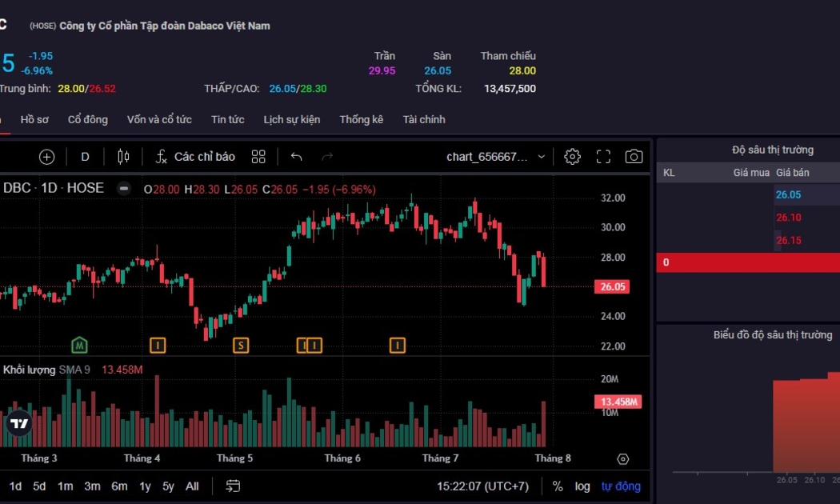Open the Tài chính tab

pyautogui.click(x=424, y=119)
